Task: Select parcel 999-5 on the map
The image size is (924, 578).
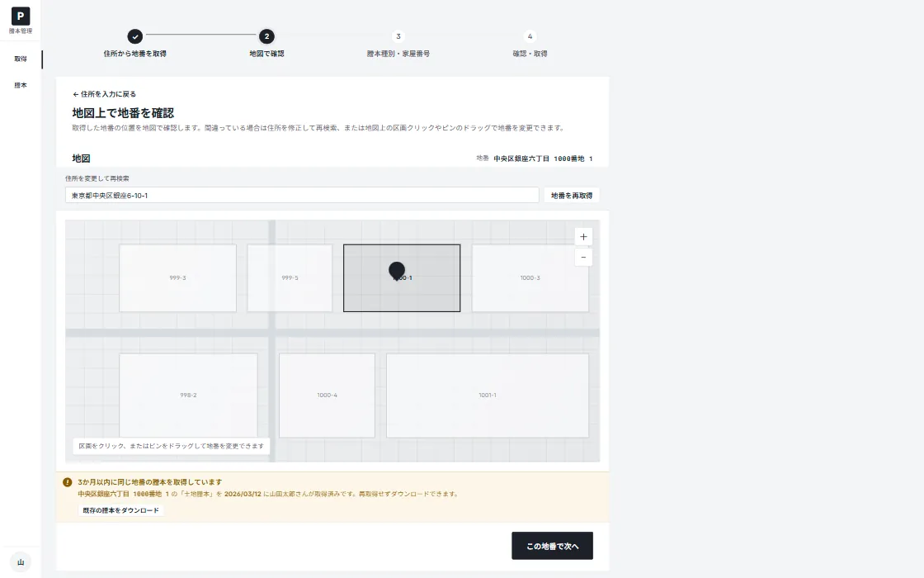Action: pos(290,277)
